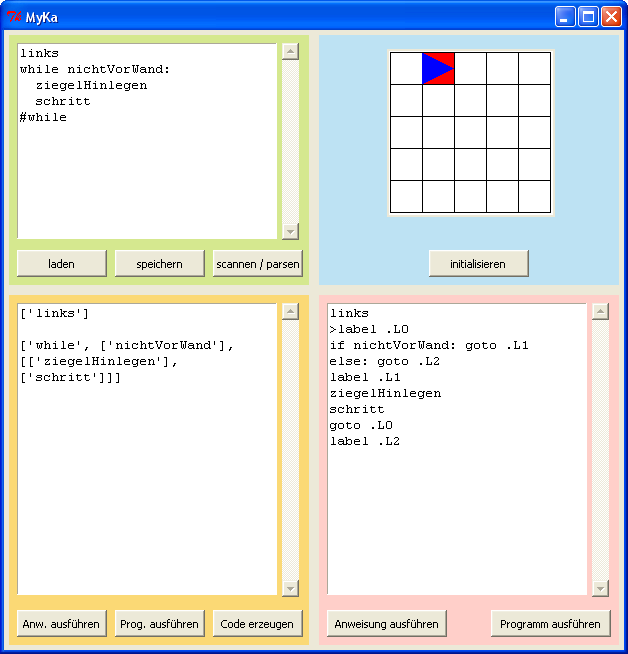Click the generated code pane scroll-down arrow
This screenshot has height=654, width=628.
coord(600,589)
